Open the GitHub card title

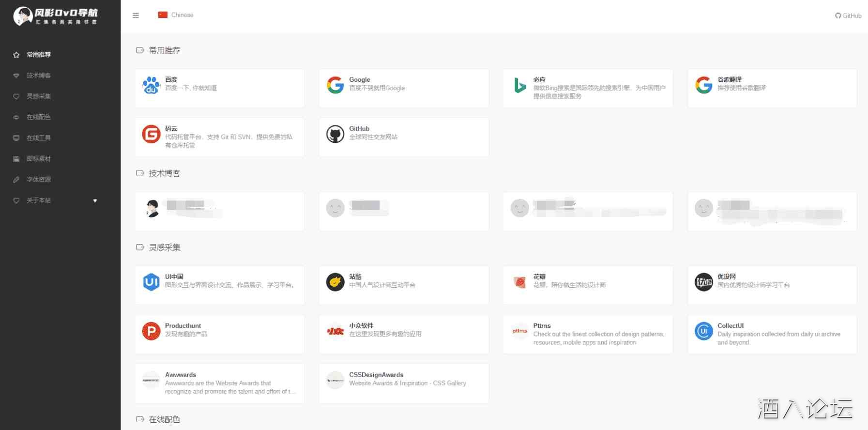(359, 129)
